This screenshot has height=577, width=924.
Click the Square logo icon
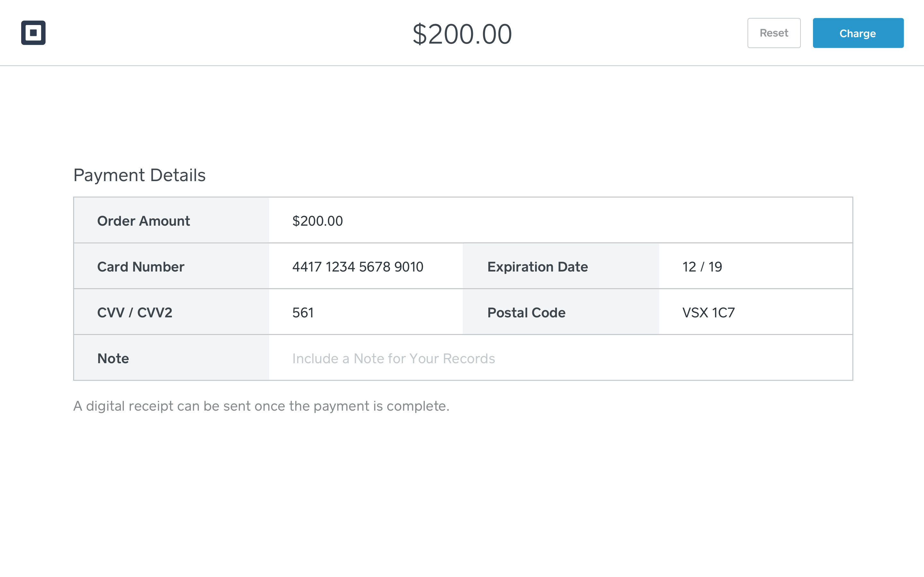pyautogui.click(x=33, y=33)
